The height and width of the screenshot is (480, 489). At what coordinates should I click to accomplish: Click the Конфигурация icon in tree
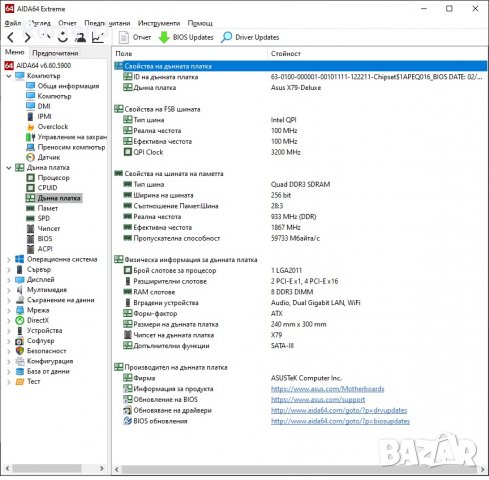coord(20,361)
